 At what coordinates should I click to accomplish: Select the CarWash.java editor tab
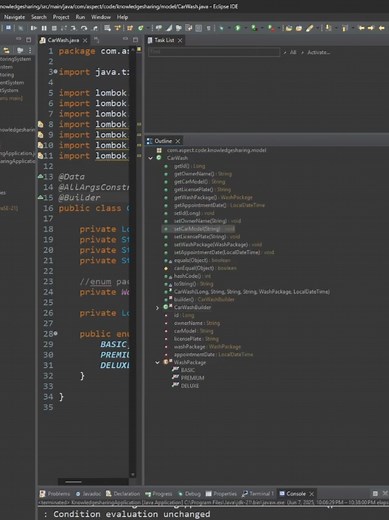coord(63,40)
